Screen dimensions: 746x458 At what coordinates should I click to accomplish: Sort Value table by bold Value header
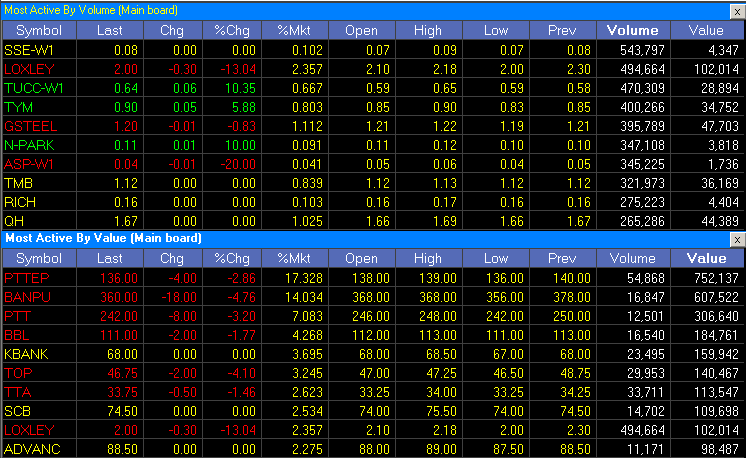point(707,259)
